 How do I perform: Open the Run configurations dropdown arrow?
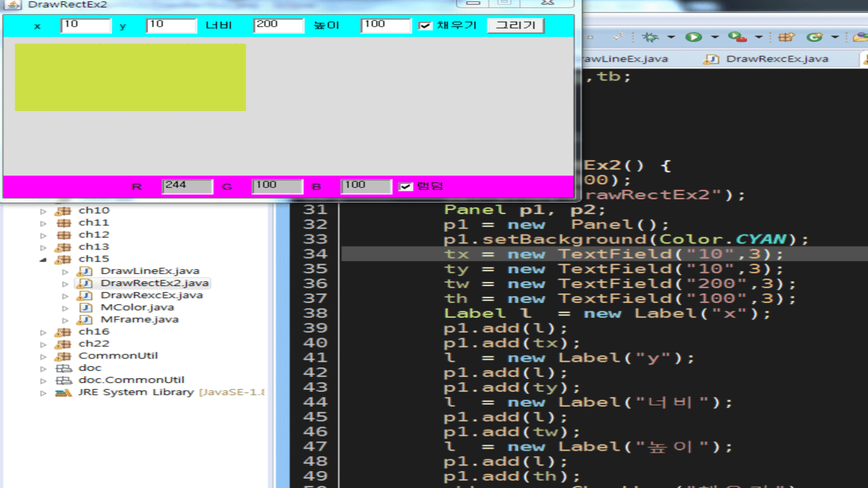714,37
